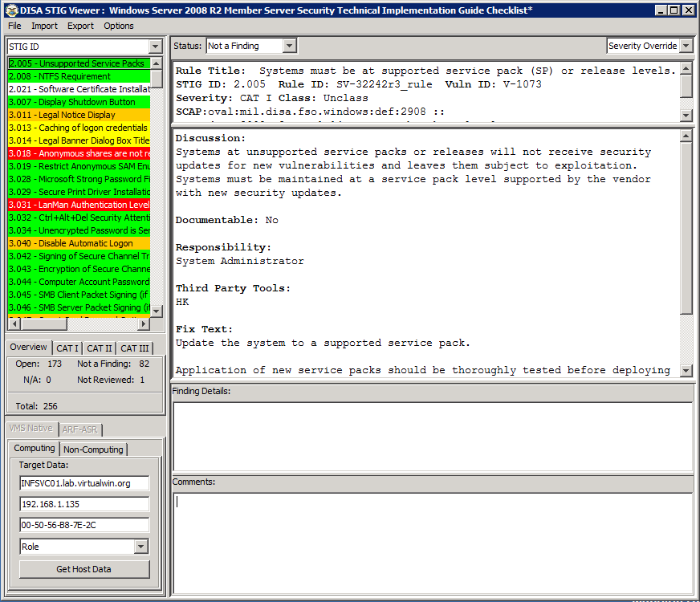The height and width of the screenshot is (602, 700).
Task: Switch to the VMS Native tab
Action: pos(31,429)
